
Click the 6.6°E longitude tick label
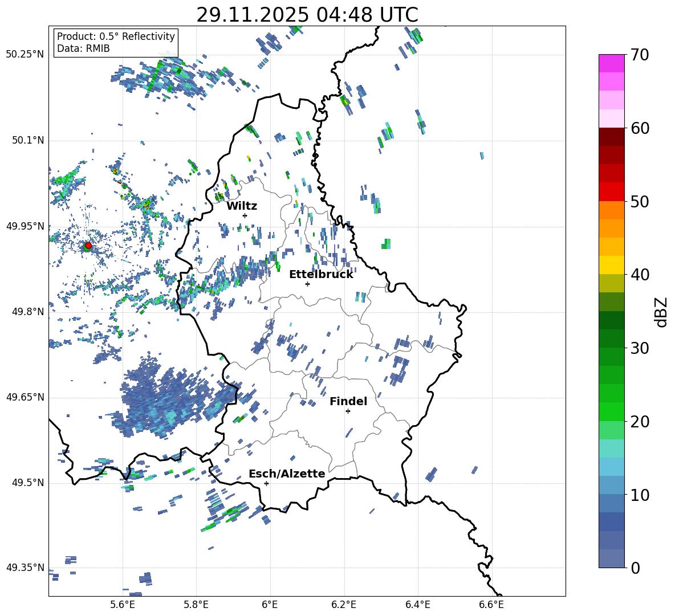[x=491, y=604]
